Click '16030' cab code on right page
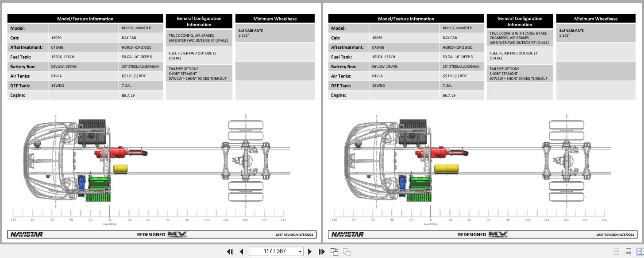The image size is (644, 258). pos(377,38)
